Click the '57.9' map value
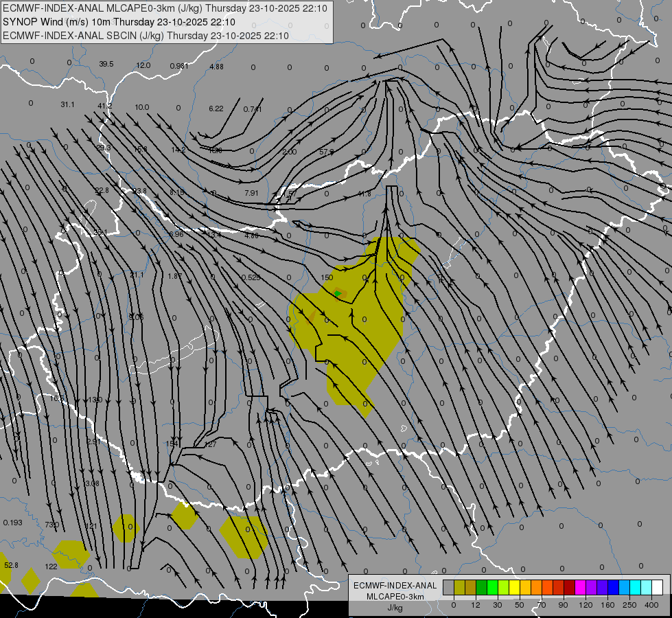Image resolution: width=672 pixels, height=618 pixels. (x=327, y=152)
